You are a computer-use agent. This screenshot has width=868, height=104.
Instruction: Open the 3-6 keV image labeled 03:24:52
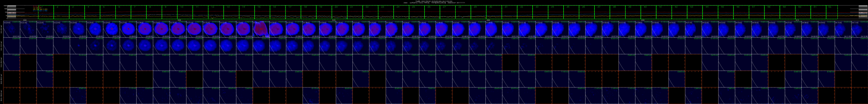click(78, 29)
